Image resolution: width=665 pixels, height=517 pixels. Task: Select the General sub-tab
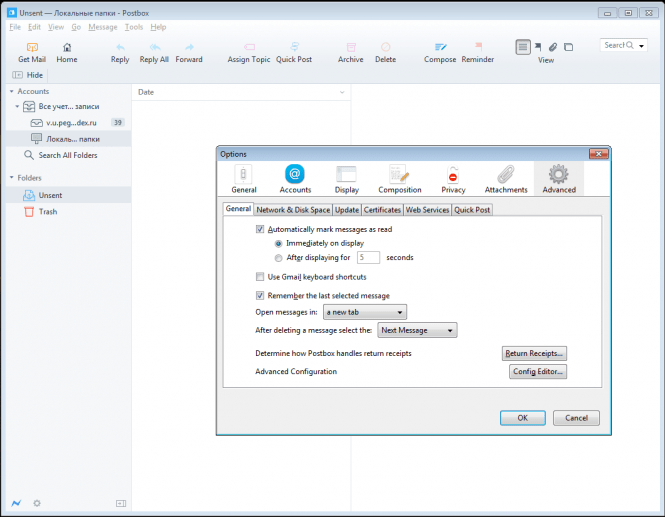[238, 209]
